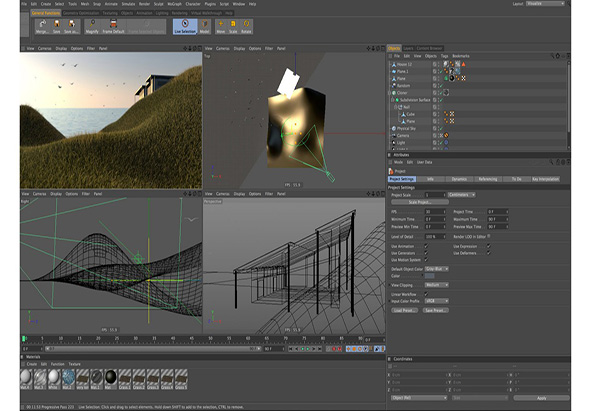The width and height of the screenshot is (590, 411).
Task: Click the search icon in Attributes panel header
Action: (x=551, y=162)
